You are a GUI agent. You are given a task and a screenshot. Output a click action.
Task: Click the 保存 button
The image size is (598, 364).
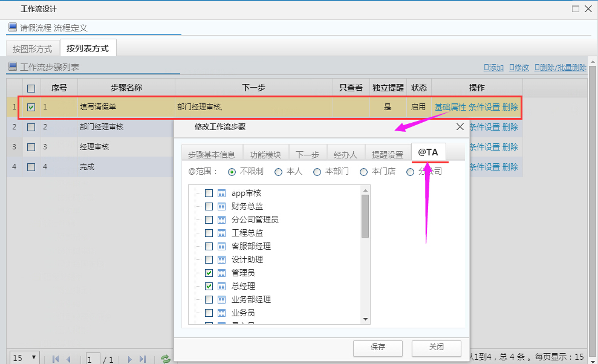click(x=377, y=348)
